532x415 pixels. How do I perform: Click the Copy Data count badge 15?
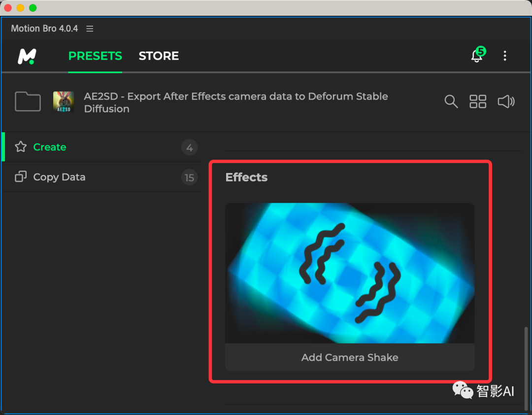pyautogui.click(x=189, y=177)
